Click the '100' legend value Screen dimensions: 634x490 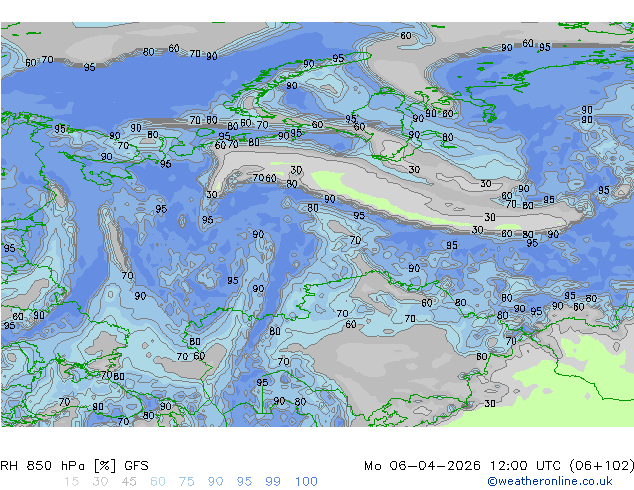click(x=306, y=482)
